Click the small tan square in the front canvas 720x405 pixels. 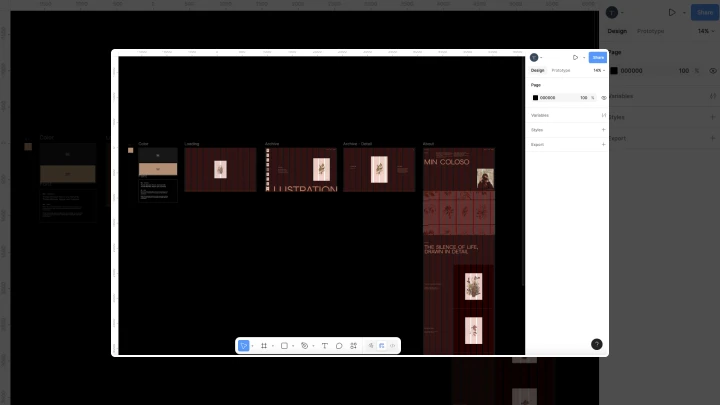tap(130, 150)
